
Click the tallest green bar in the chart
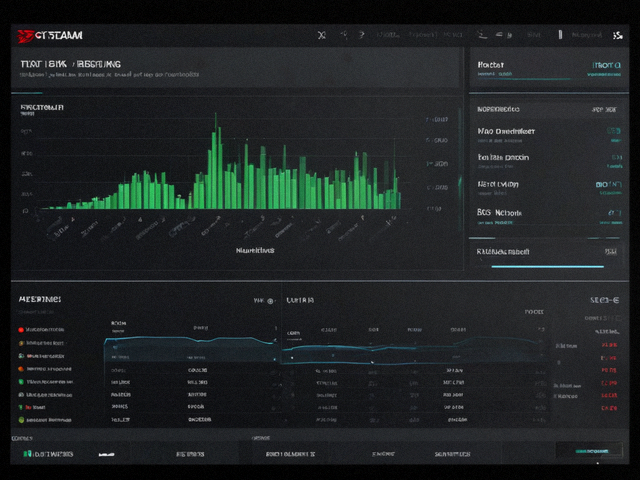point(216,161)
